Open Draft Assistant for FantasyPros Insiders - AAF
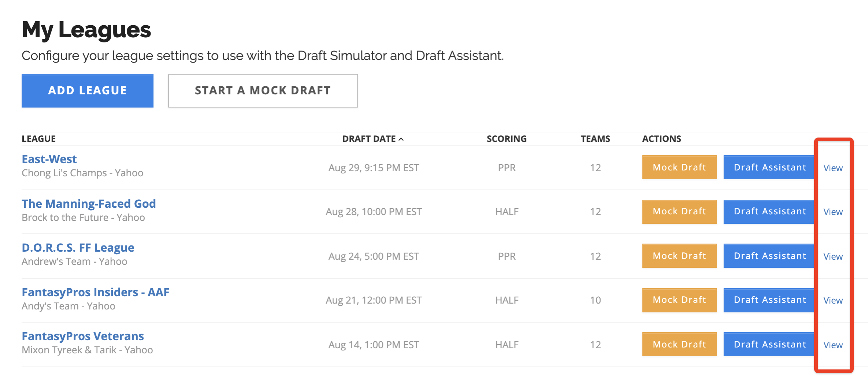Image resolution: width=868 pixels, height=387 pixels. (769, 300)
